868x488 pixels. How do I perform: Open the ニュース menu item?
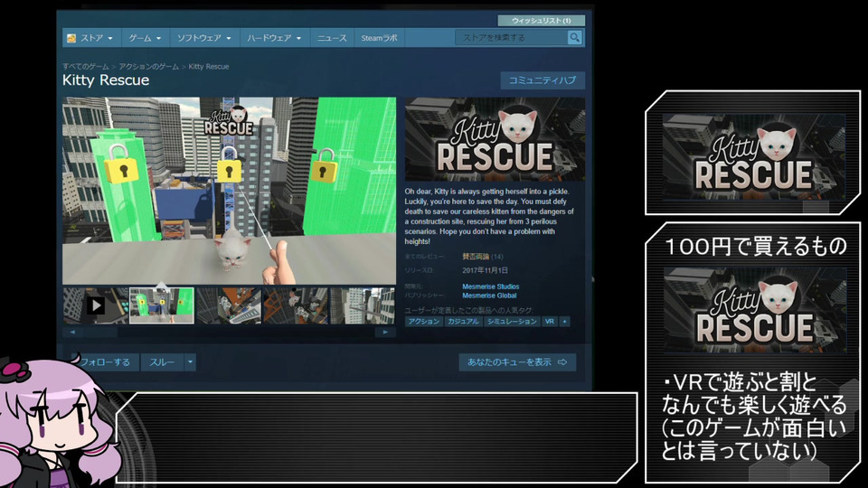332,38
